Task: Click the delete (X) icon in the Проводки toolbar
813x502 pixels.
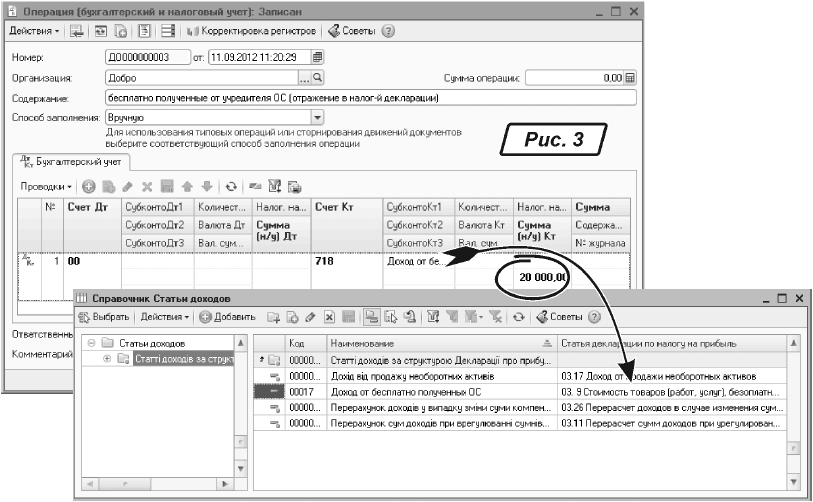Action: click(147, 186)
